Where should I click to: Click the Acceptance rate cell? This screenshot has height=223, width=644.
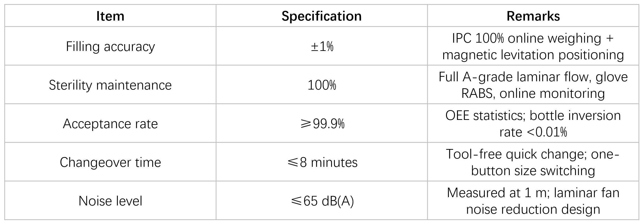(110, 124)
